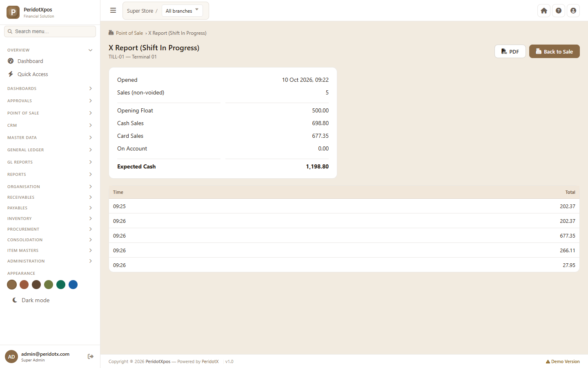
Task: Click the Back to Sale button
Action: pyautogui.click(x=554, y=52)
